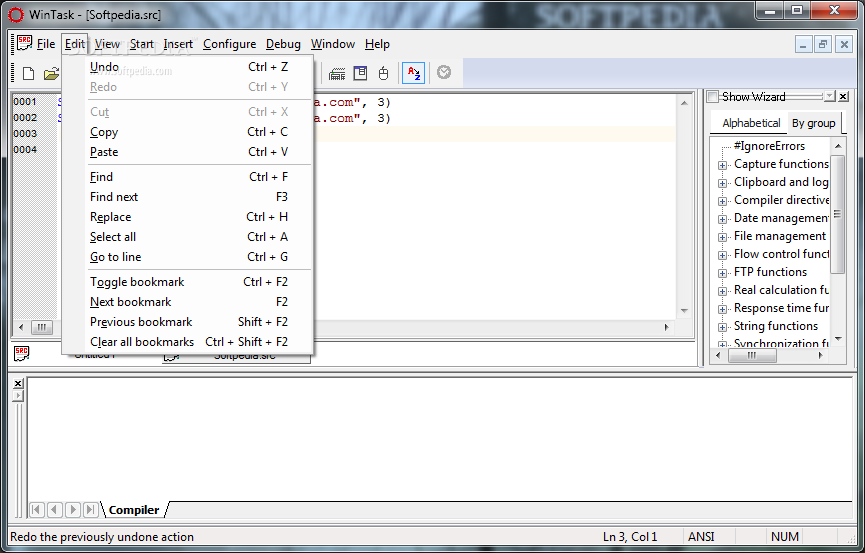
Task: Click the keyboard toolbar icon
Action: [x=337, y=73]
